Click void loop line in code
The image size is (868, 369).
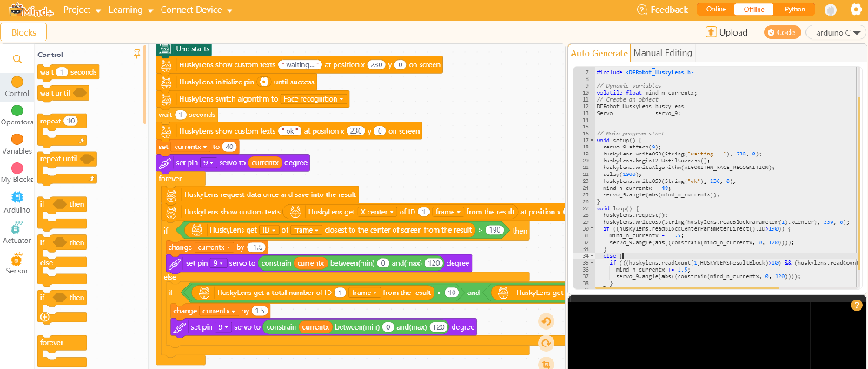tap(619, 208)
